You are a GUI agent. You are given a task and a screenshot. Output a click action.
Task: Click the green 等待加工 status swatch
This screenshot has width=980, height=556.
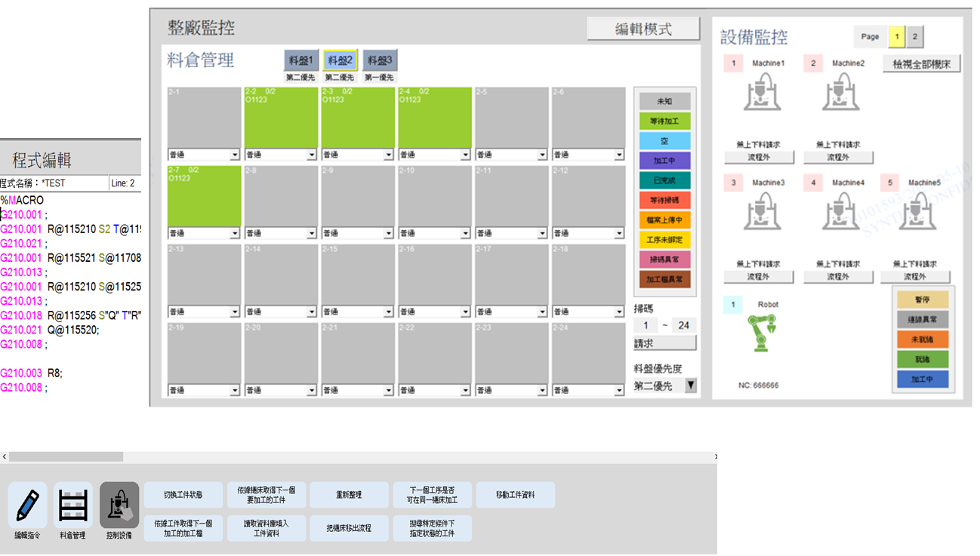pyautogui.click(x=664, y=121)
